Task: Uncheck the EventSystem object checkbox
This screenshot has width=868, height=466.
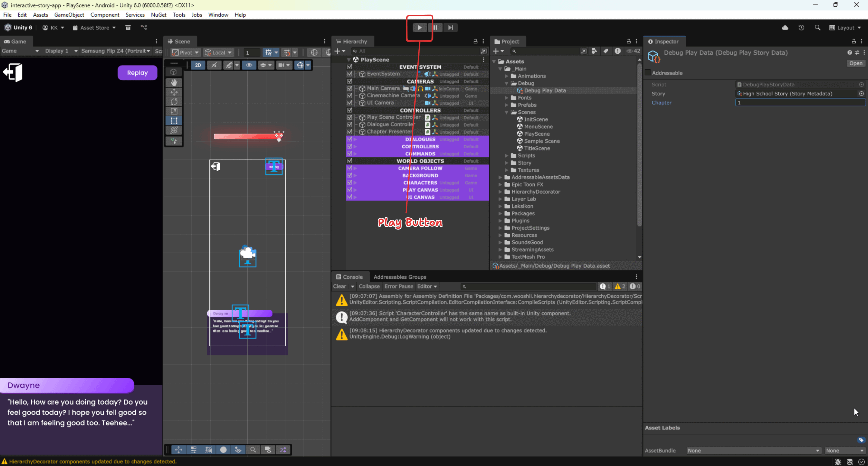Action: pos(349,74)
